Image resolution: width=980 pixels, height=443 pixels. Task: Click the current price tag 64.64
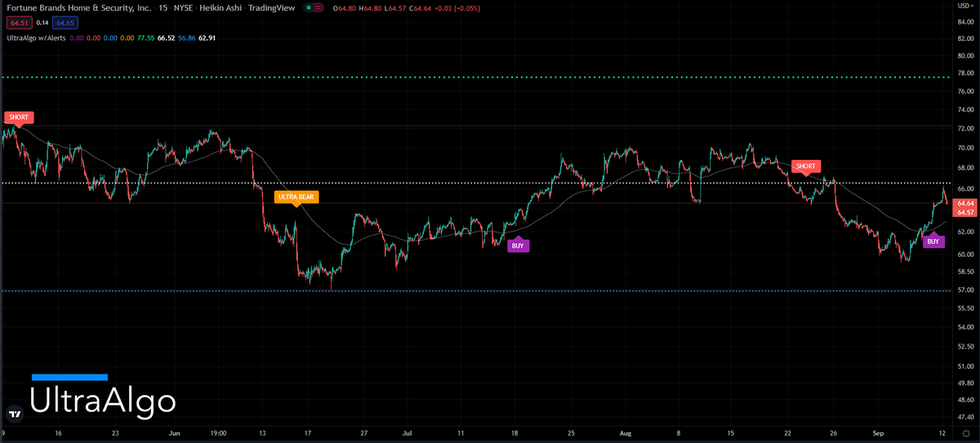(x=965, y=202)
